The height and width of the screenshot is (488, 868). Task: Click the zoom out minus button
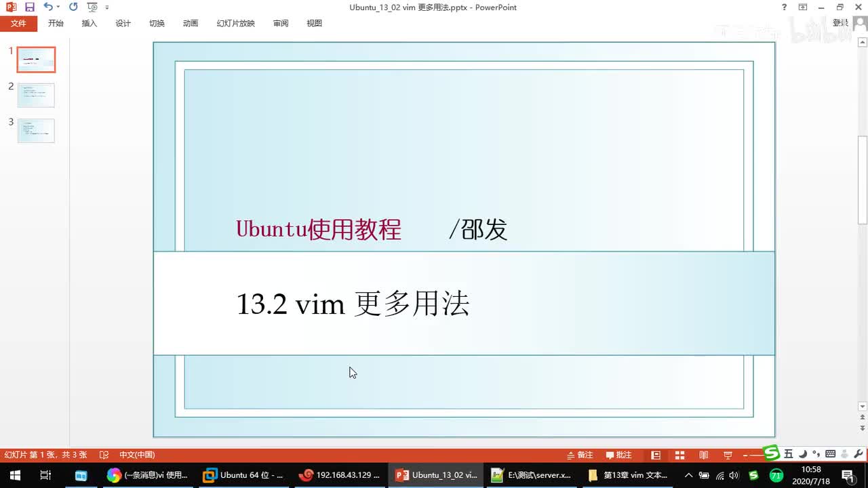(x=746, y=455)
